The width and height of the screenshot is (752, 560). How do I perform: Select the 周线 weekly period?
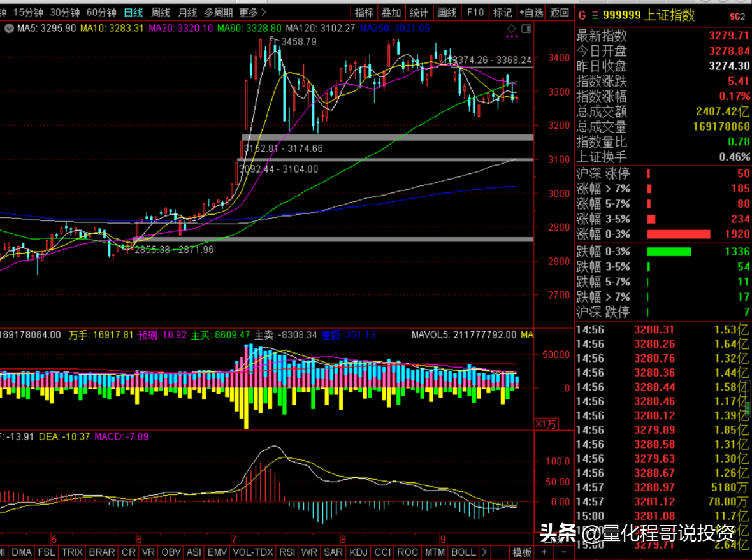click(x=160, y=13)
